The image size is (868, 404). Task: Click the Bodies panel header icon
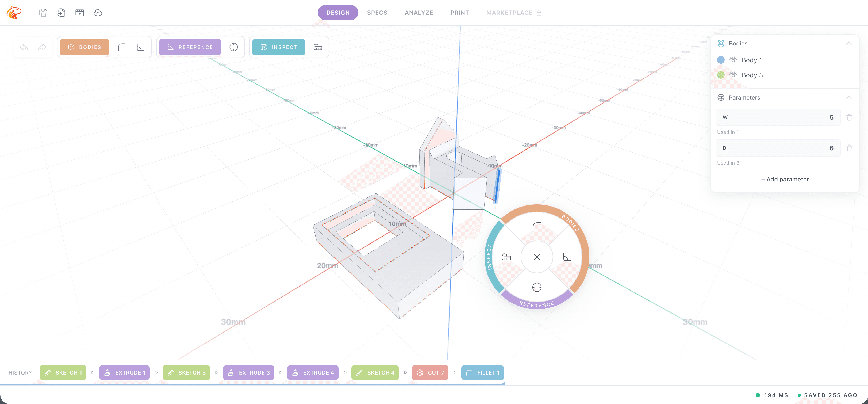point(721,43)
